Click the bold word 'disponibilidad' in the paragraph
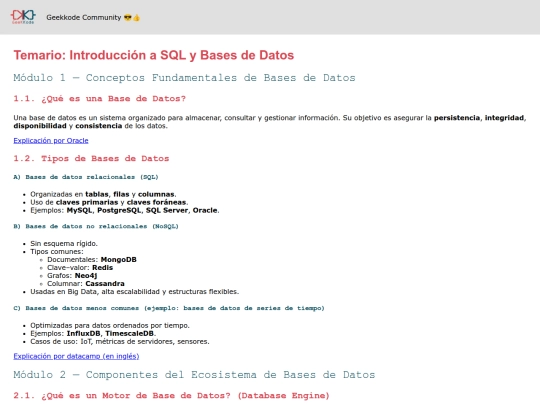 [x=40, y=126]
